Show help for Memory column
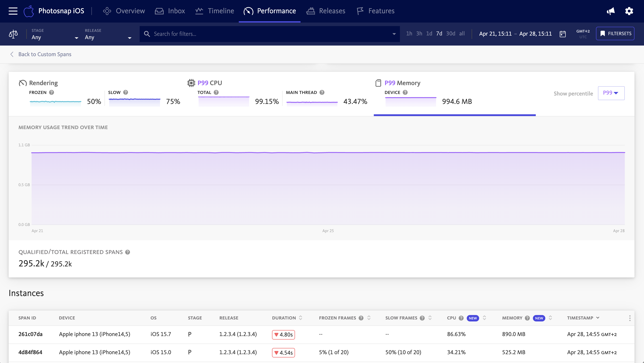Screen dimensions: 644x363 pos(527,318)
